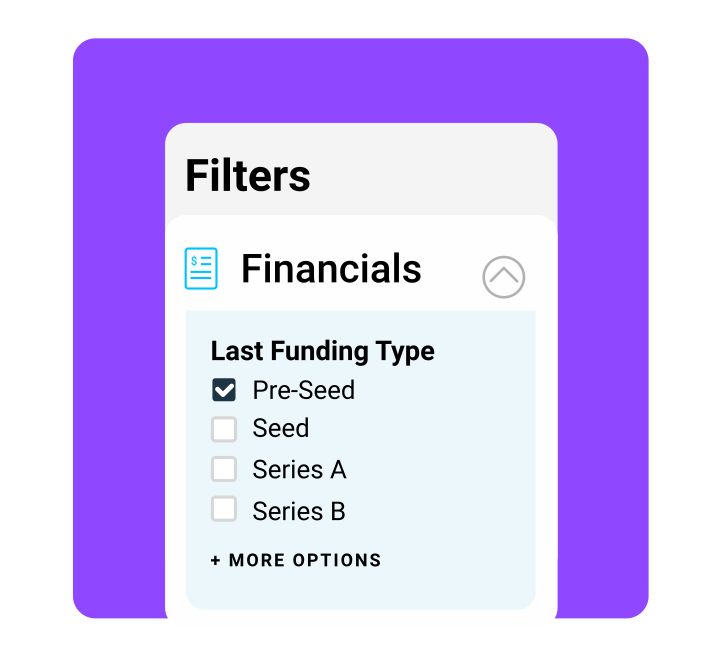Image resolution: width=726 pixels, height=658 pixels.
Task: Click the Pre-Seed option label
Action: [303, 390]
